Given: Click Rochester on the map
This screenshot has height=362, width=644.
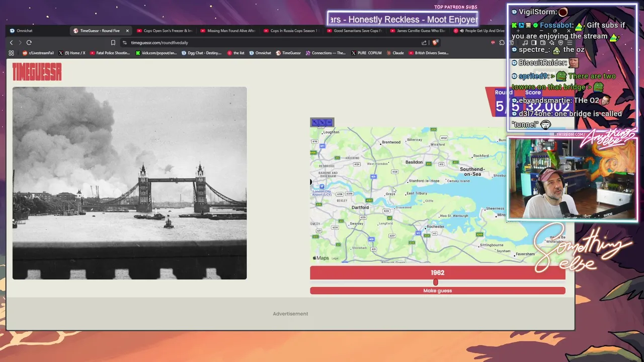Looking at the screenshot, I should click(x=435, y=227).
